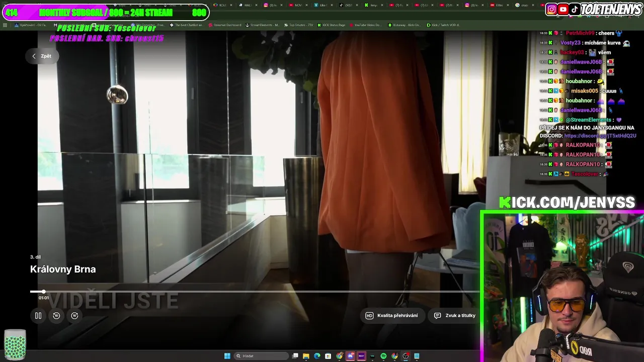644x362 pixels.
Task: Open the Kick / Twitch VOD bookmark
Action: [x=443, y=25]
